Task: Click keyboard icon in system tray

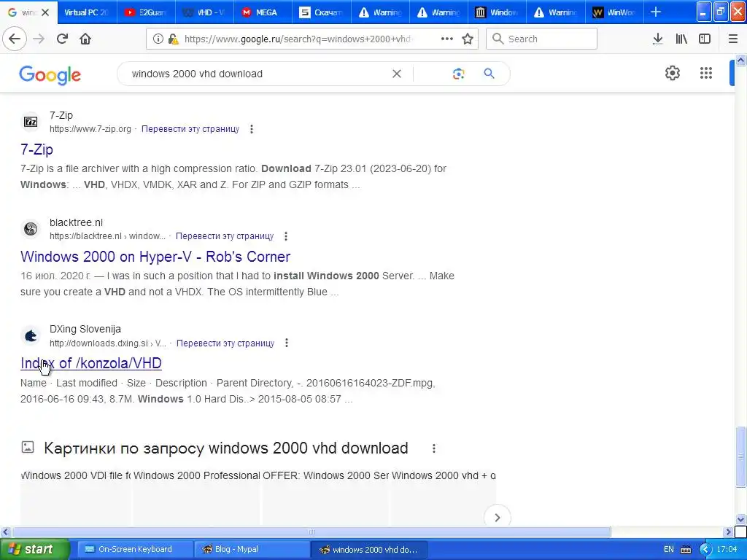Action: point(686,550)
